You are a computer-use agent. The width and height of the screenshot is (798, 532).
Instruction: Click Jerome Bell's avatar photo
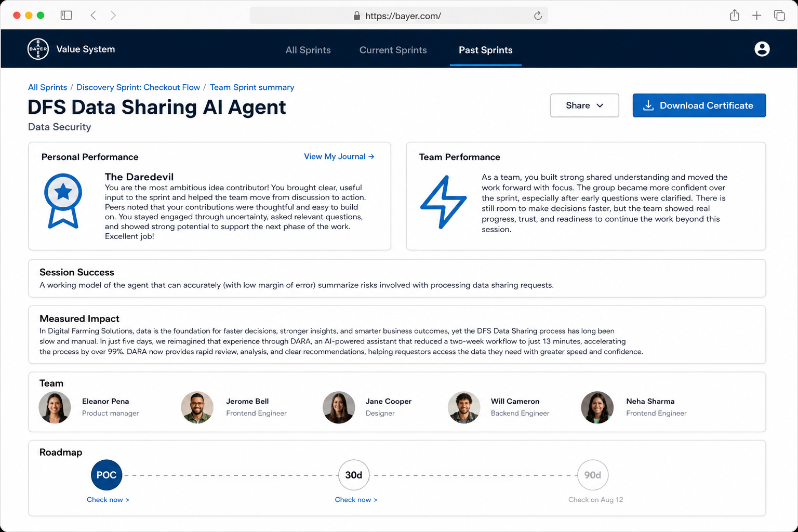[x=197, y=407]
